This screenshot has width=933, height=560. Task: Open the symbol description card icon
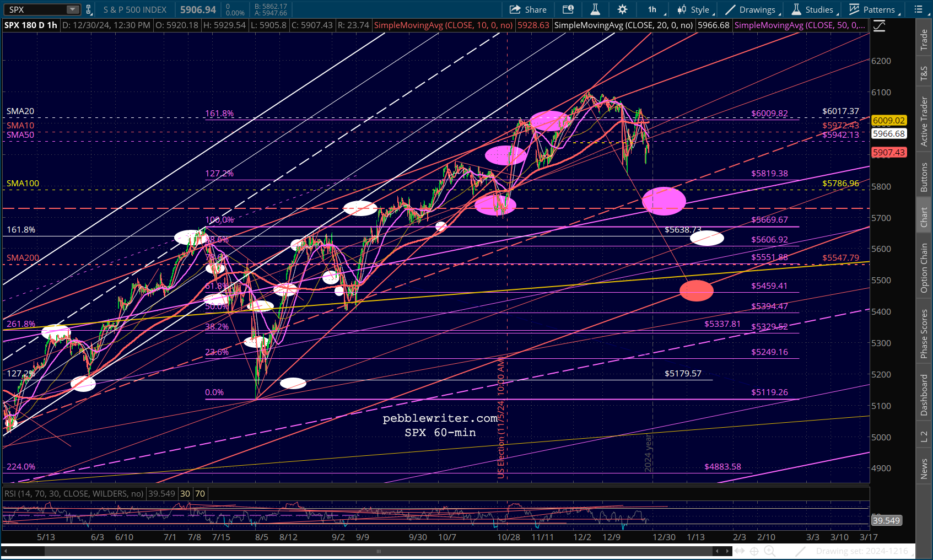coord(568,9)
